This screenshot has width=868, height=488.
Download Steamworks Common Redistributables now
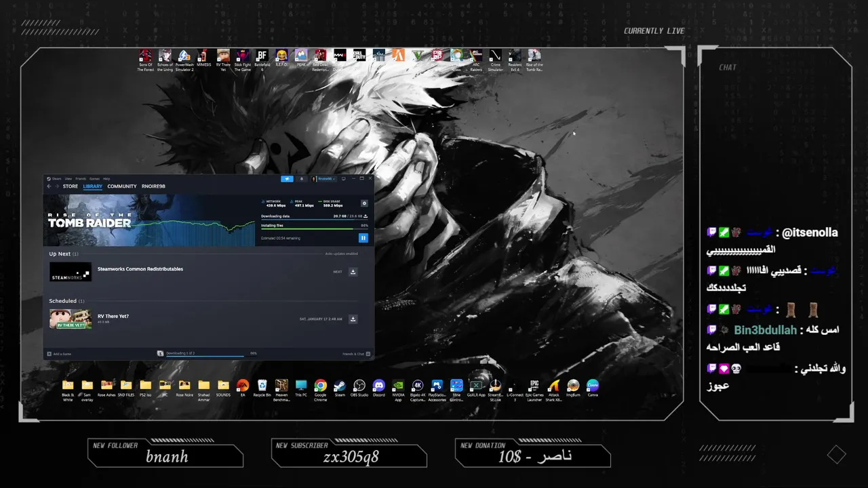click(353, 272)
